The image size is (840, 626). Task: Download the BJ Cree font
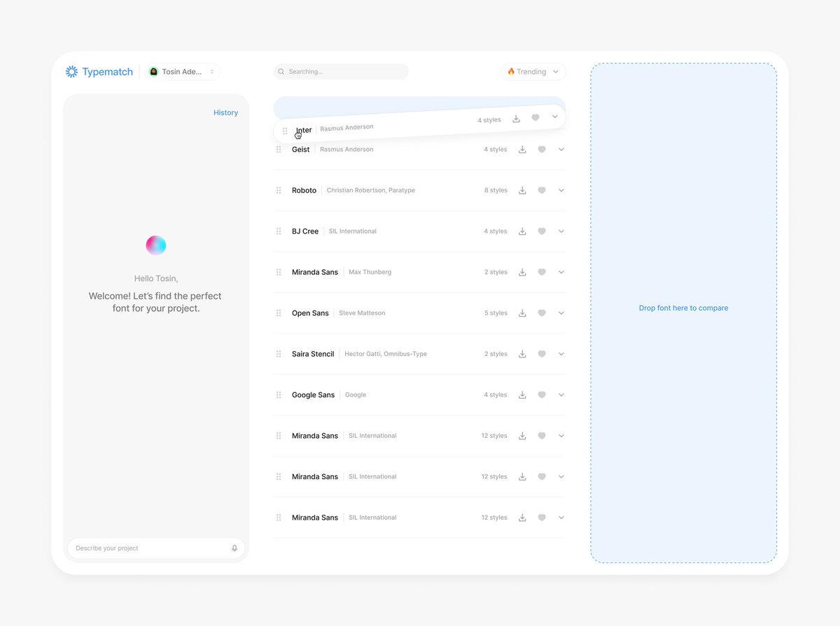pos(522,232)
